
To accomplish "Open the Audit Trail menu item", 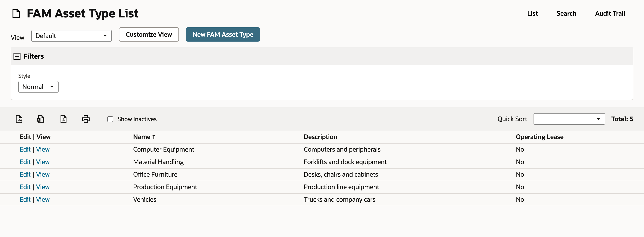I will click(x=610, y=13).
